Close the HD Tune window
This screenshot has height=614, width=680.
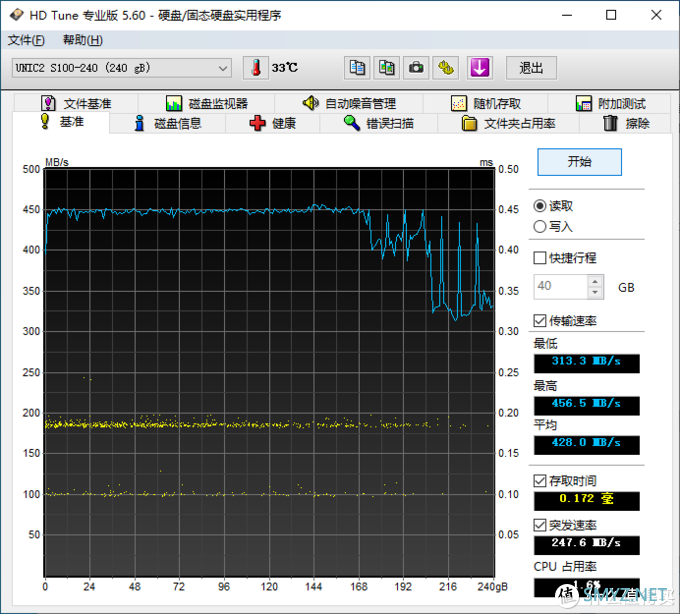pos(656,15)
